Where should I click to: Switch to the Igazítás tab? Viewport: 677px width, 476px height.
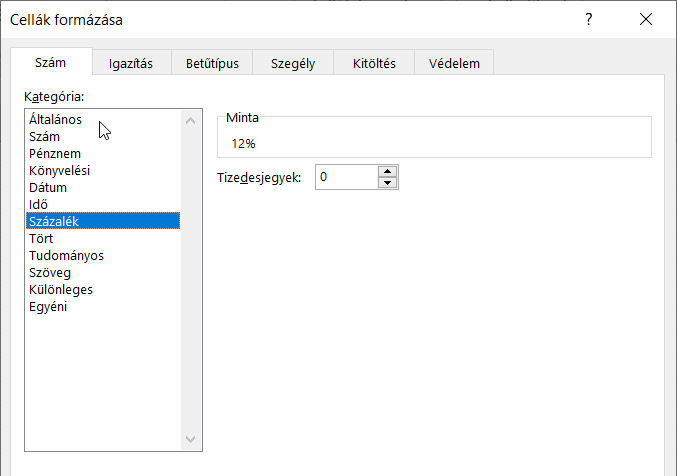coord(130,63)
